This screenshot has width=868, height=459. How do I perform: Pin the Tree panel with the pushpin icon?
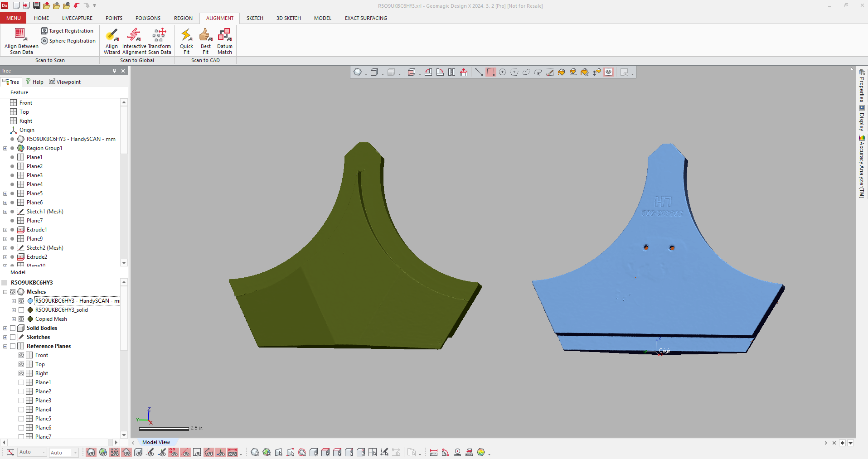[x=114, y=71]
